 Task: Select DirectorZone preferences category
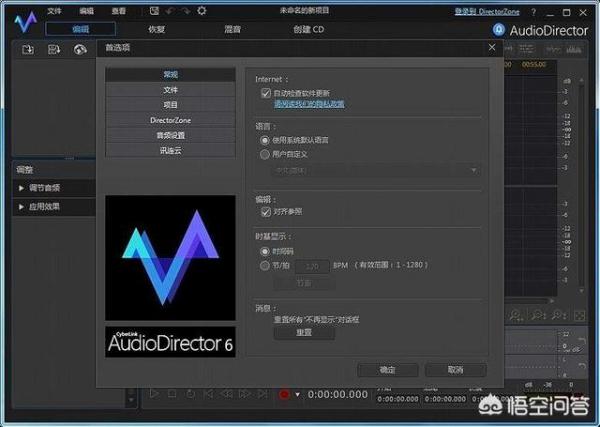click(x=170, y=120)
